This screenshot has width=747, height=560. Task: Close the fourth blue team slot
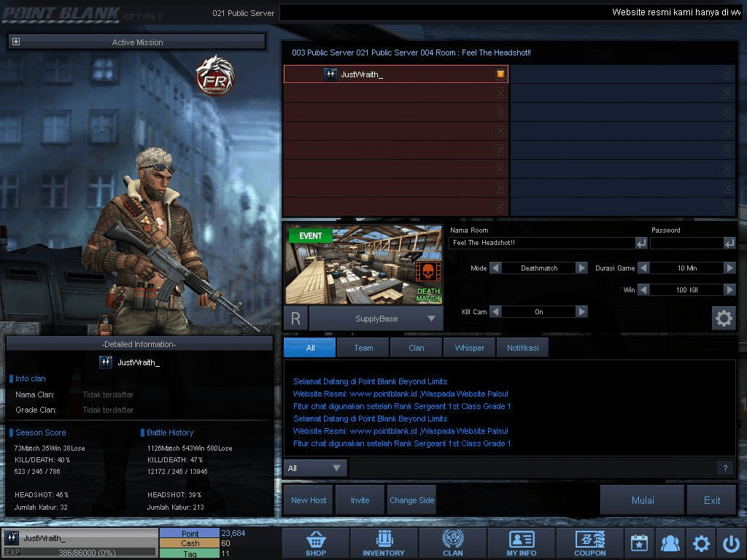coord(727,131)
